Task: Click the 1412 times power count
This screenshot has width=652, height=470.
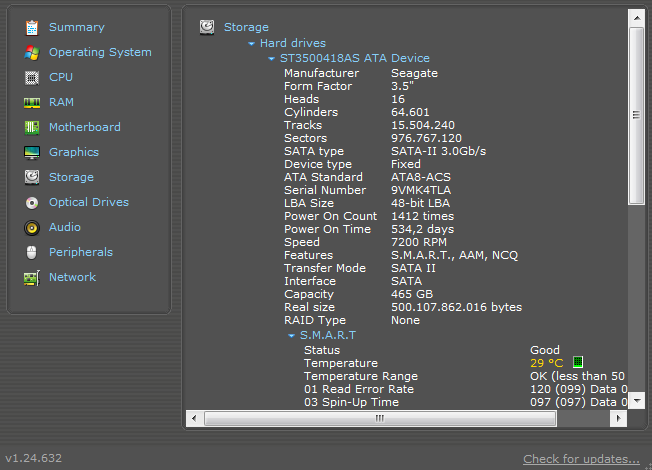Action: (422, 216)
